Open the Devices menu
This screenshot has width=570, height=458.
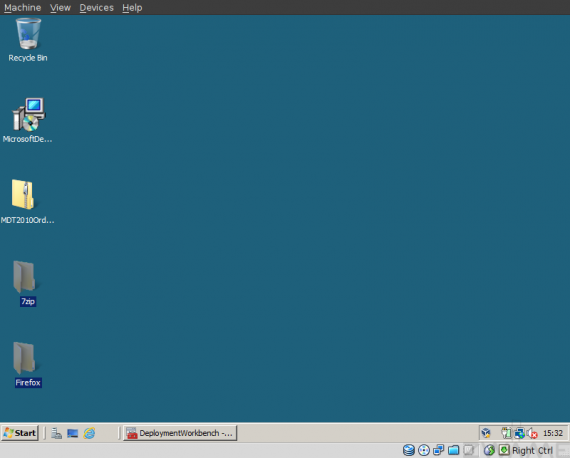[x=96, y=8]
